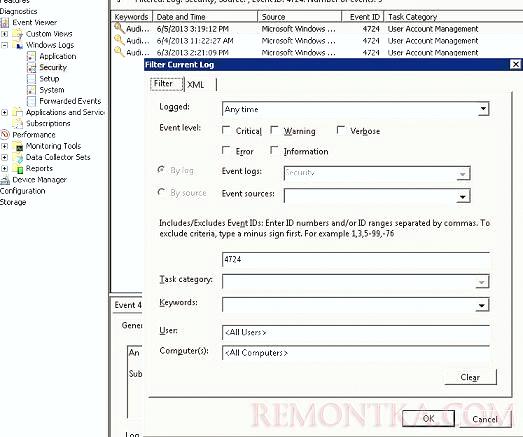Check the Warning event level box
523x437 pixels.
point(274,130)
